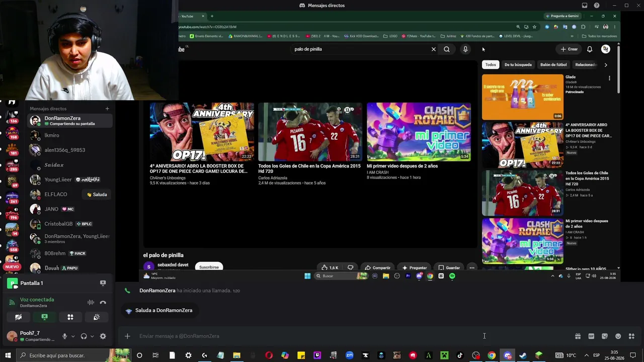Show more filter chips with right arrow
Viewport: 644px width, 362px height.
(x=606, y=65)
